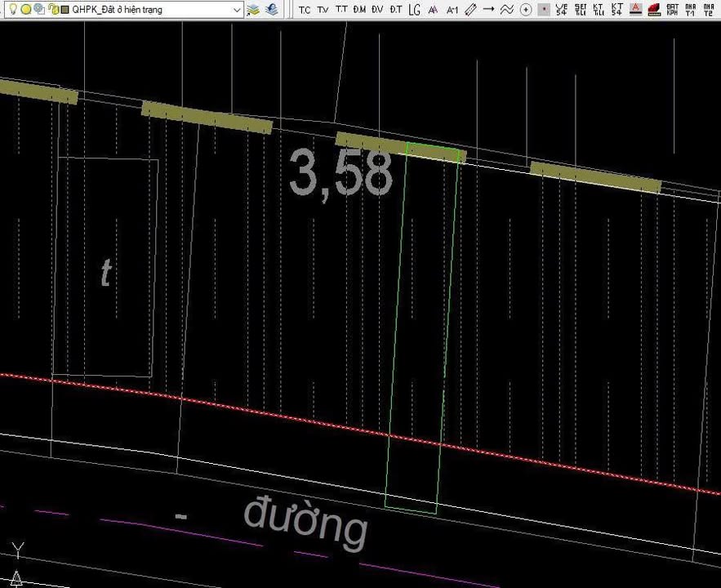The height and width of the screenshot is (588, 721).
Task: Click the pencil measuring tool icon
Action: pyautogui.click(x=470, y=10)
